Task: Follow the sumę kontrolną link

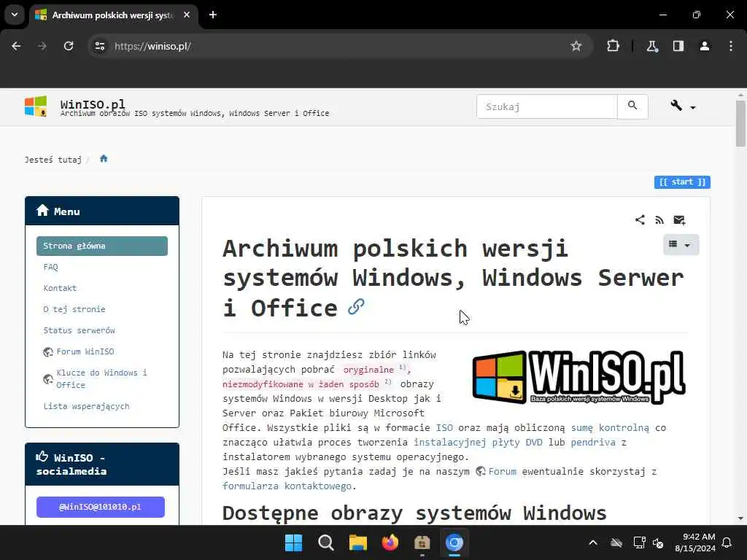Action: coord(610,427)
